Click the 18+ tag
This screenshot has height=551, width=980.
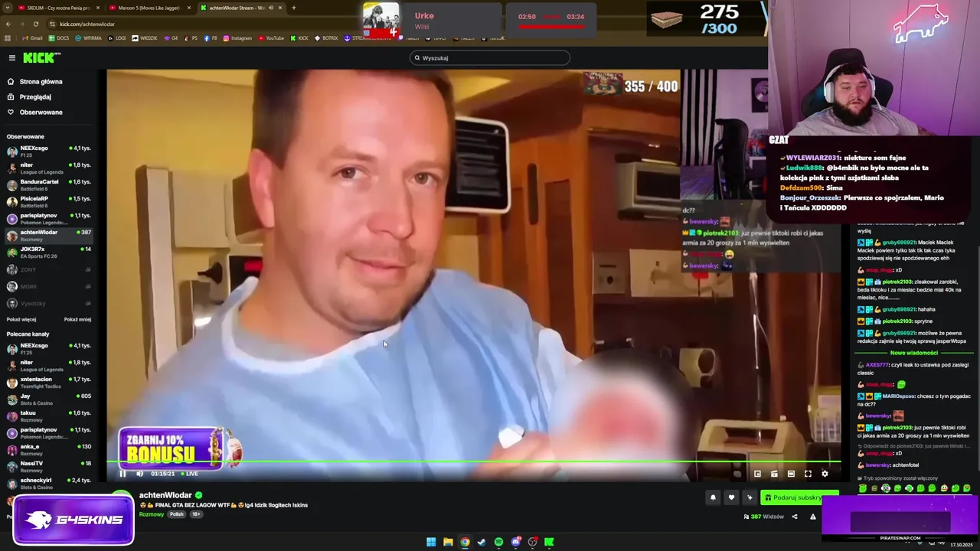[x=196, y=514]
